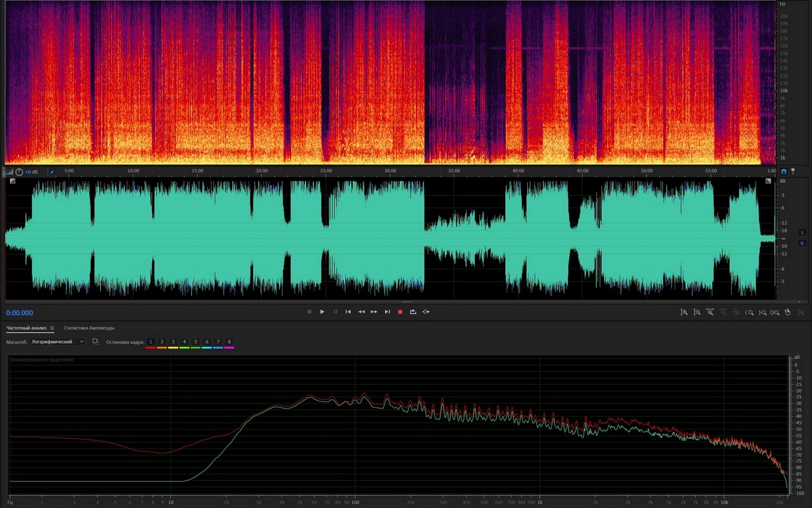Toggle the loop playback button

413,312
